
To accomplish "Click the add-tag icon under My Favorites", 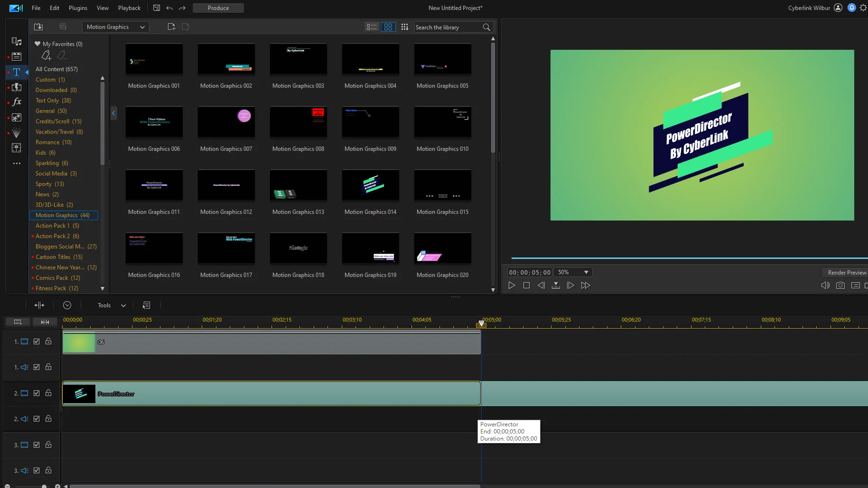I will [46, 55].
